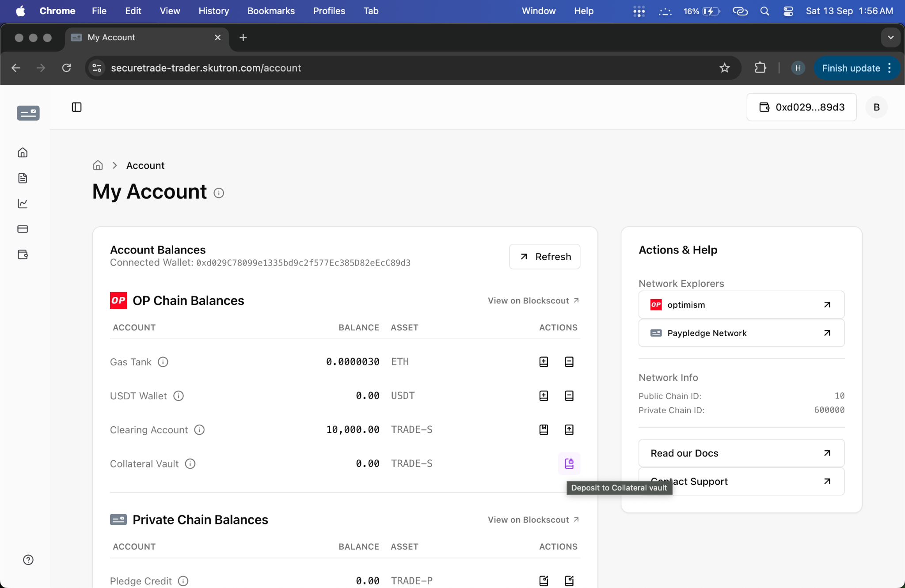
Task: Open the Bookmarks menu in the menu bar
Action: click(271, 11)
